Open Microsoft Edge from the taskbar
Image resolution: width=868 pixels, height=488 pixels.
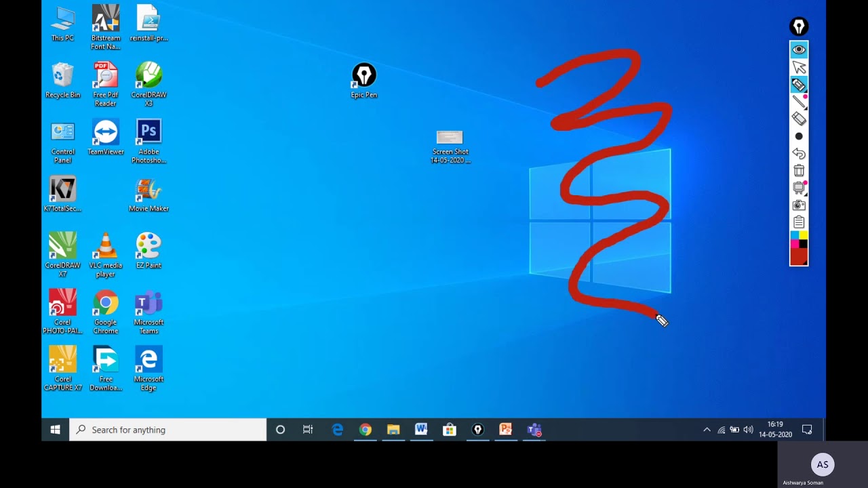(337, 430)
